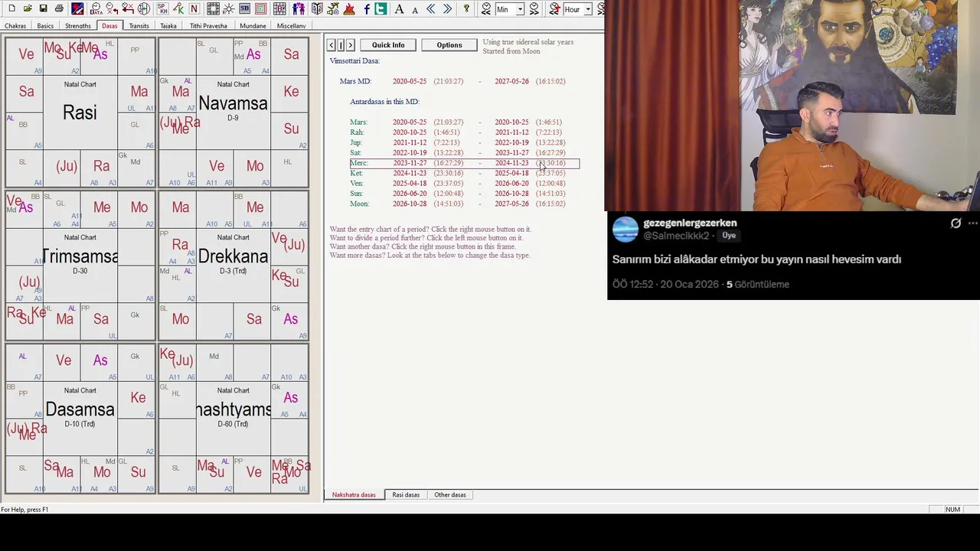This screenshot has height=551, width=980.
Task: Click the Print icon
Action: [59, 8]
